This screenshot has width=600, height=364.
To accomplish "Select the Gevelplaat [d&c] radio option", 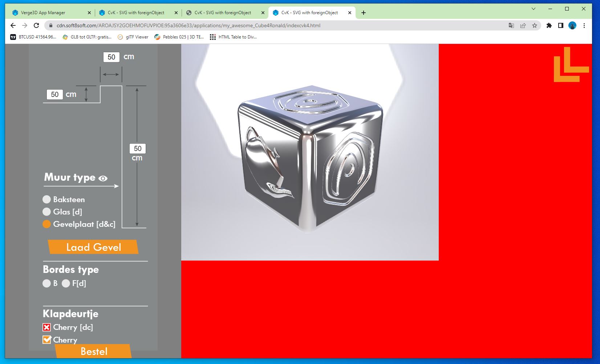I will click(x=46, y=224).
